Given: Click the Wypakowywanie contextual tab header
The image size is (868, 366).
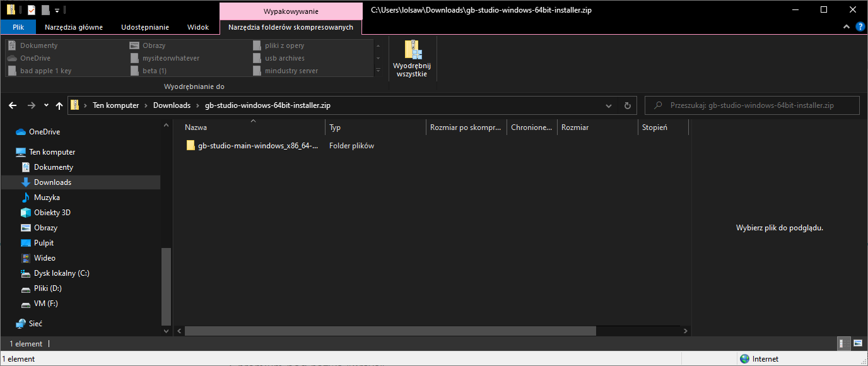Looking at the screenshot, I should pos(291,11).
